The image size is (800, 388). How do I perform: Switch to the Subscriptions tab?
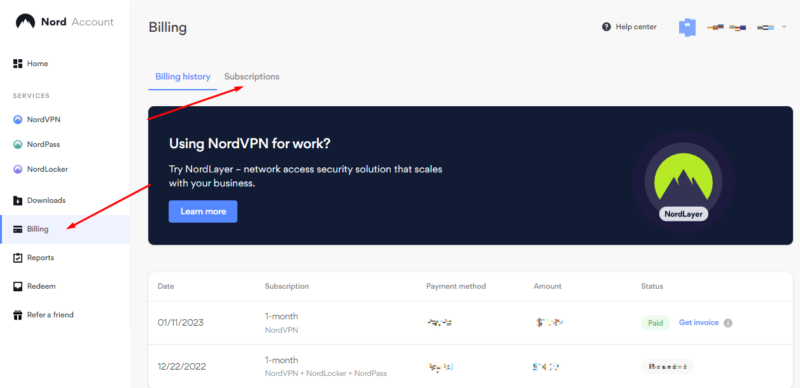[252, 77]
